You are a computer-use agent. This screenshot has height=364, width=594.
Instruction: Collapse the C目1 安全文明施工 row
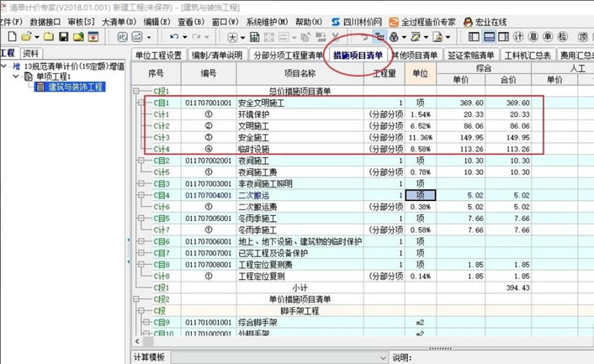(x=141, y=103)
